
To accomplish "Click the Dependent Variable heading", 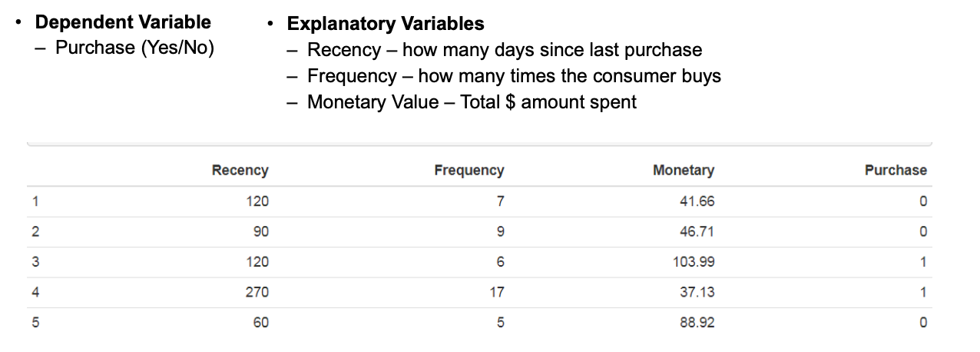I will [123, 22].
